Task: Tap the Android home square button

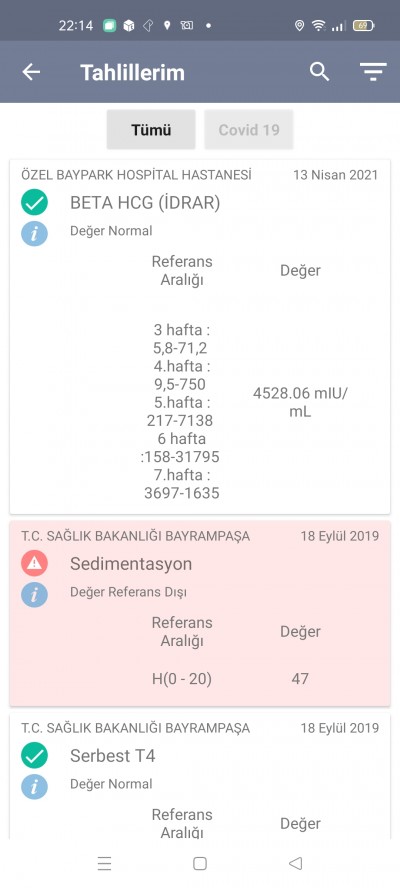Action: [199, 863]
